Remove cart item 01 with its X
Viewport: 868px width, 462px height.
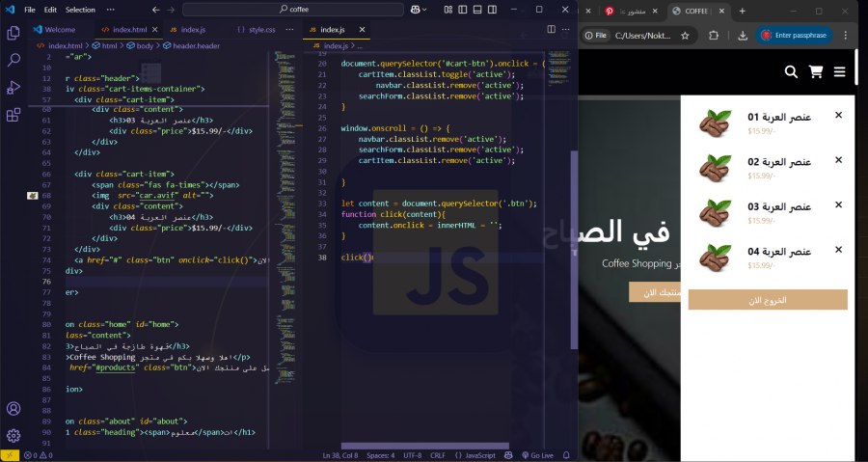pos(838,116)
